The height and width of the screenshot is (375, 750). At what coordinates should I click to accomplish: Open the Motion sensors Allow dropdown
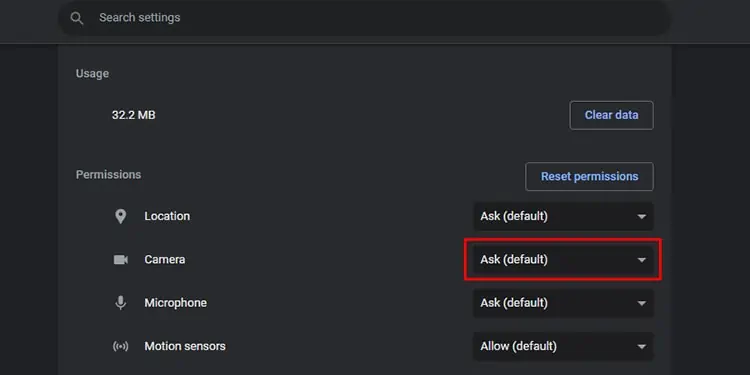(563, 346)
